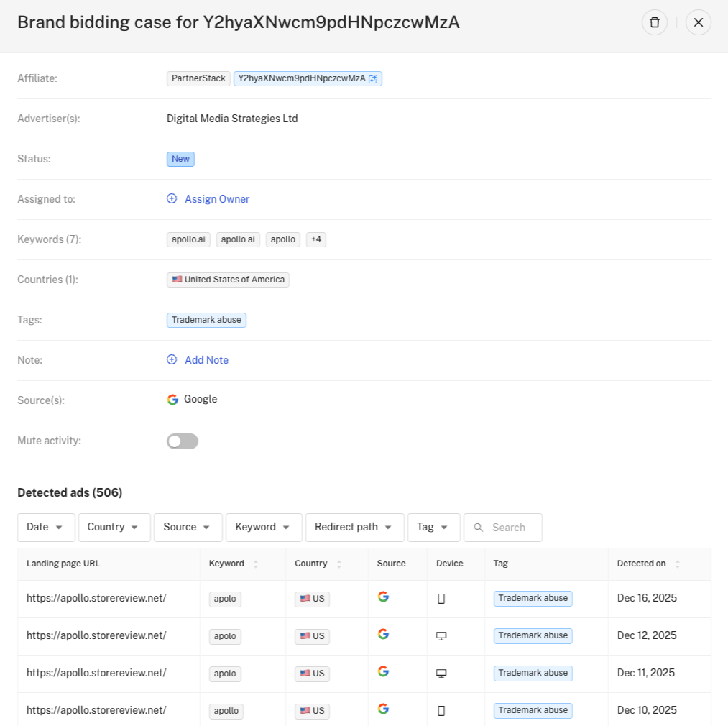The width and height of the screenshot is (728, 726).
Task: Click the plus icon beside Add Note
Action: pos(172,360)
